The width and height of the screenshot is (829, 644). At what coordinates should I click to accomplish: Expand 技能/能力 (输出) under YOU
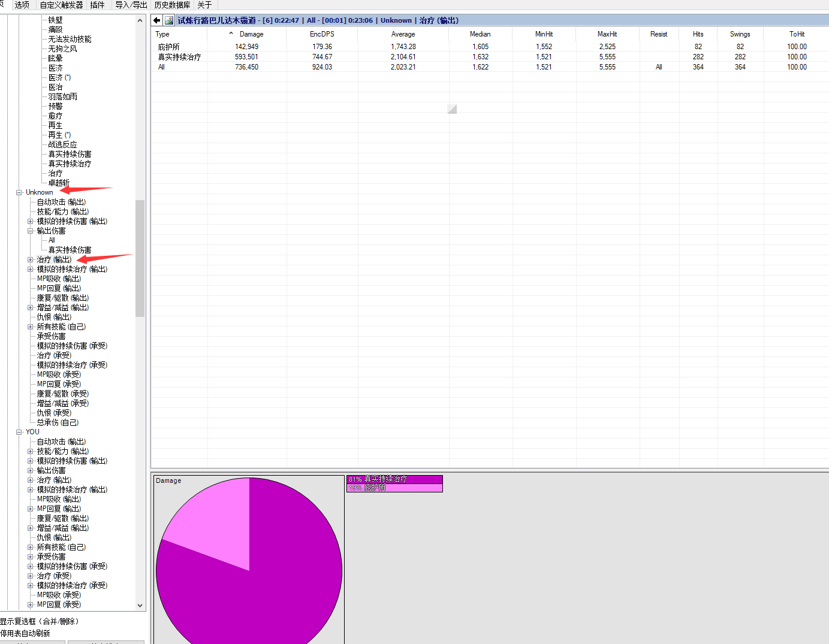(x=31, y=451)
